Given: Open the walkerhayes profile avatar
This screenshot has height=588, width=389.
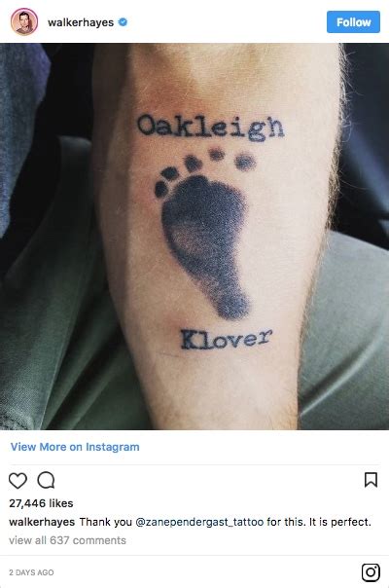Looking at the screenshot, I should (24, 21).
